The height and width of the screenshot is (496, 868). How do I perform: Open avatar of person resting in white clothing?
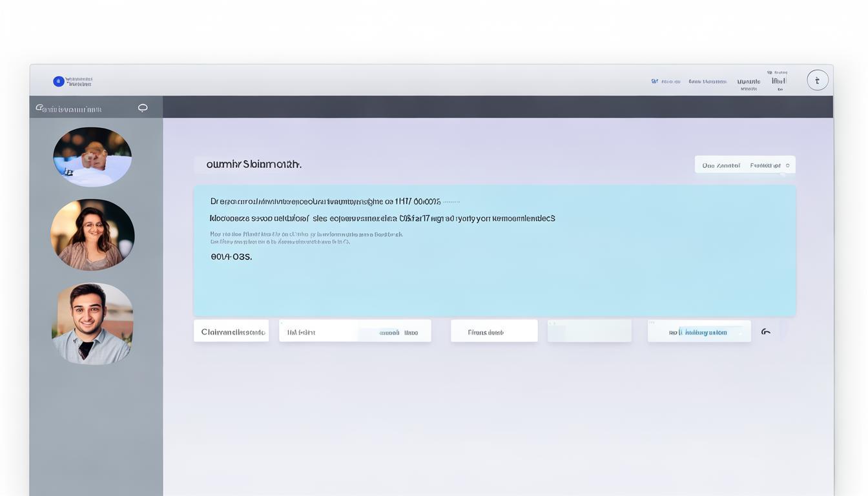92,157
